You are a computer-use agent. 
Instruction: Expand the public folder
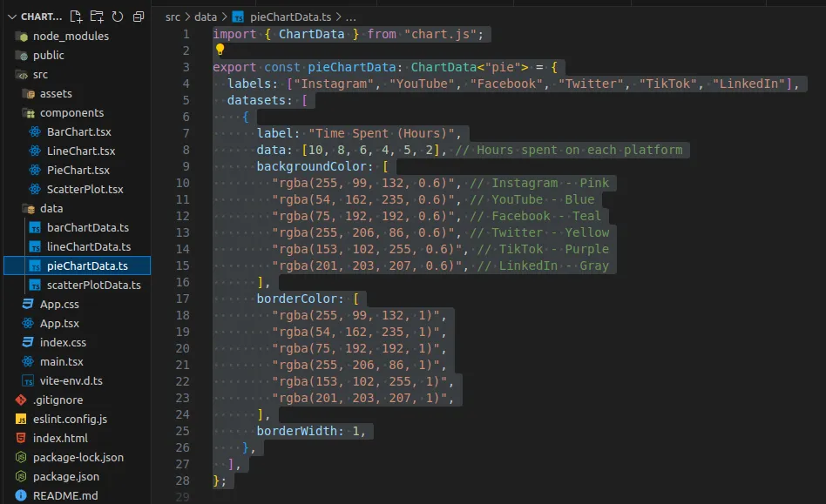point(49,55)
